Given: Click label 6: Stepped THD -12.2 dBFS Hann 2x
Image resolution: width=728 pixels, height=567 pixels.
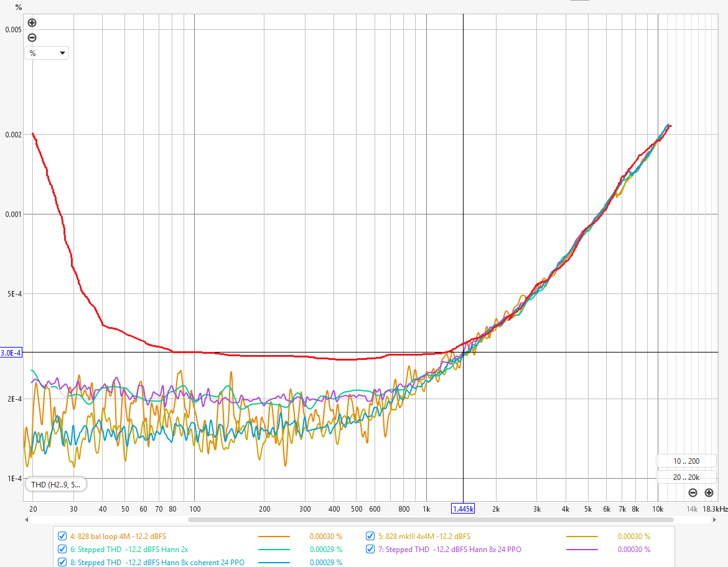Looking at the screenshot, I should (129, 550).
